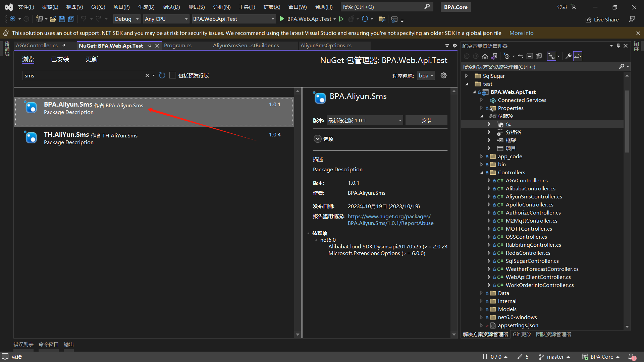
Task: Open NuGet package source settings gear
Action: tap(444, 75)
